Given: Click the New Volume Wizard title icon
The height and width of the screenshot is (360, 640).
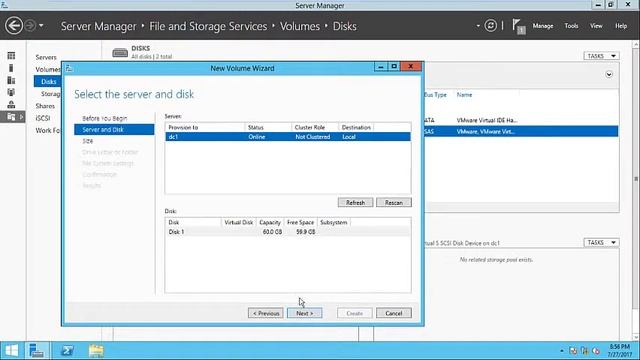Looking at the screenshot, I should click(69, 68).
